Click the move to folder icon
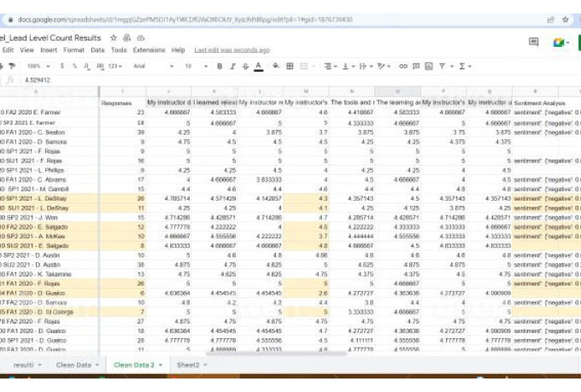581x392 pixels. 126,38
